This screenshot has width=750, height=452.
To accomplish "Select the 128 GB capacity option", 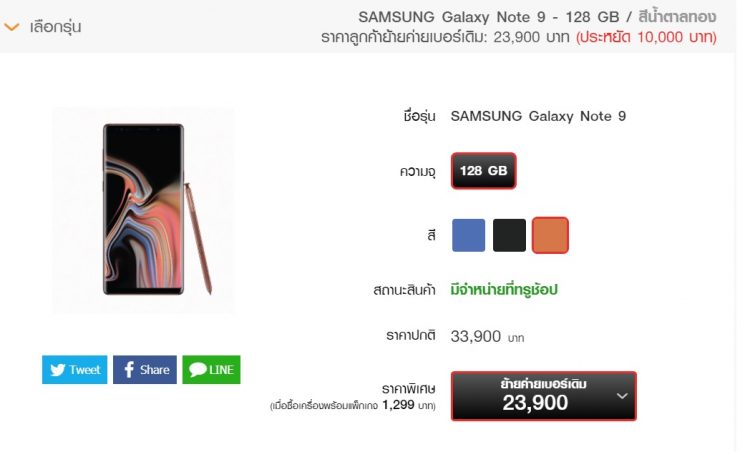I will point(484,171).
